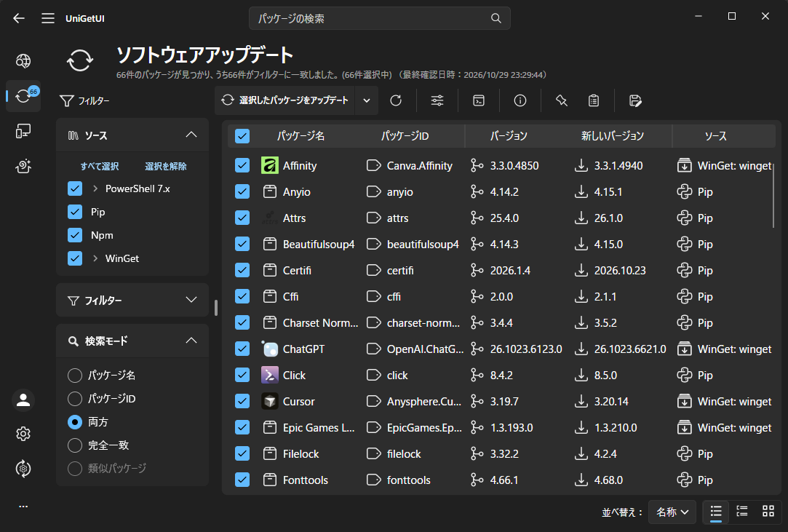Open the package managers settings icon
Screen dimensions: 788x532
[23, 469]
